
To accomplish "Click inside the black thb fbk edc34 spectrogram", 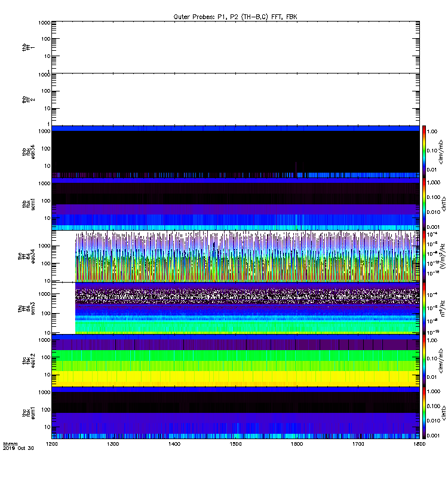I will point(235,152).
